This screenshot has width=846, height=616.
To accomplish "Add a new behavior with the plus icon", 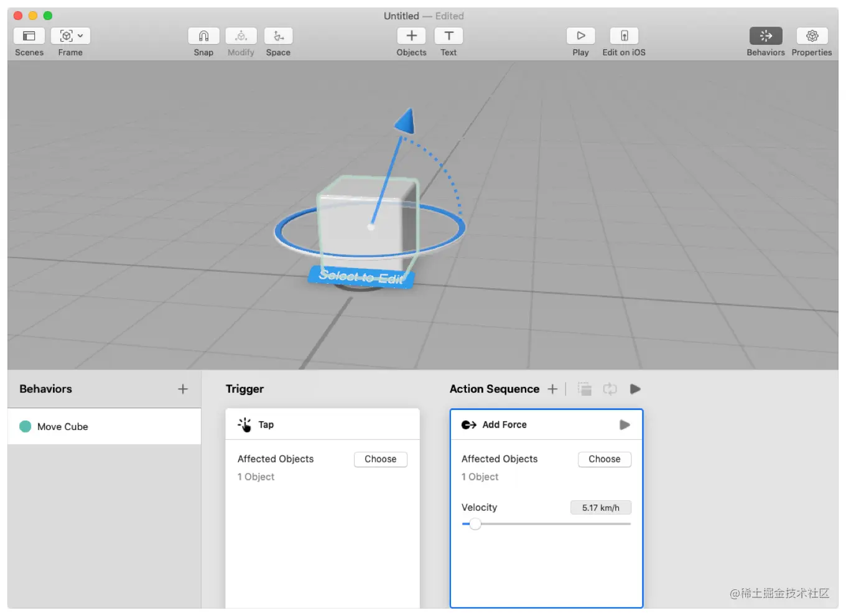I will (183, 389).
